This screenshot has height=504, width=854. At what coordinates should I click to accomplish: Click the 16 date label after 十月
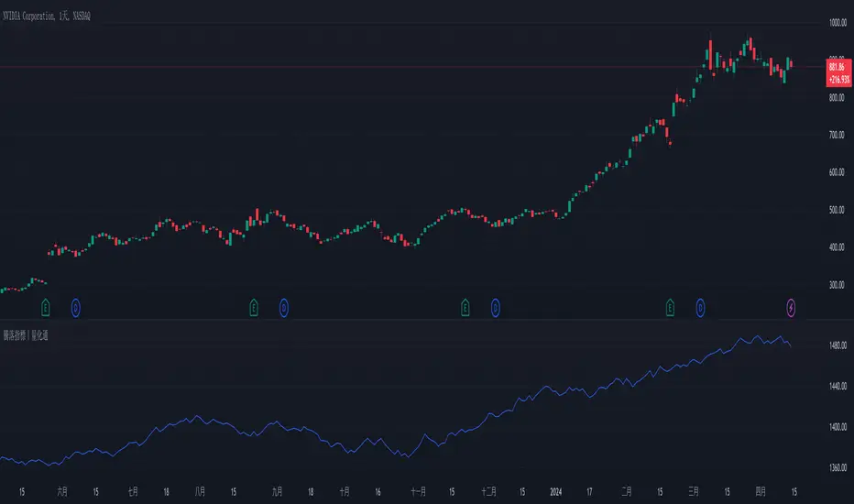378,492
